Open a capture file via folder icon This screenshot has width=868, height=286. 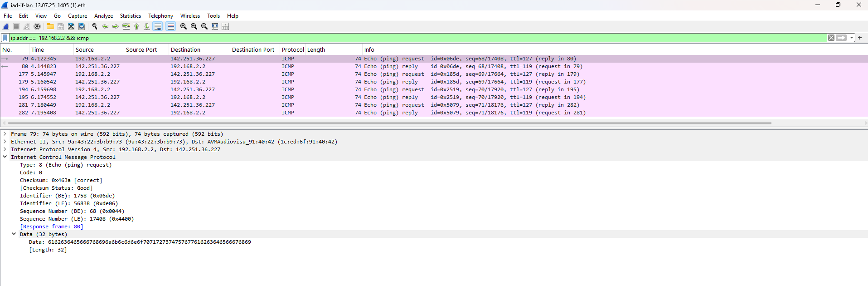pyautogui.click(x=50, y=26)
